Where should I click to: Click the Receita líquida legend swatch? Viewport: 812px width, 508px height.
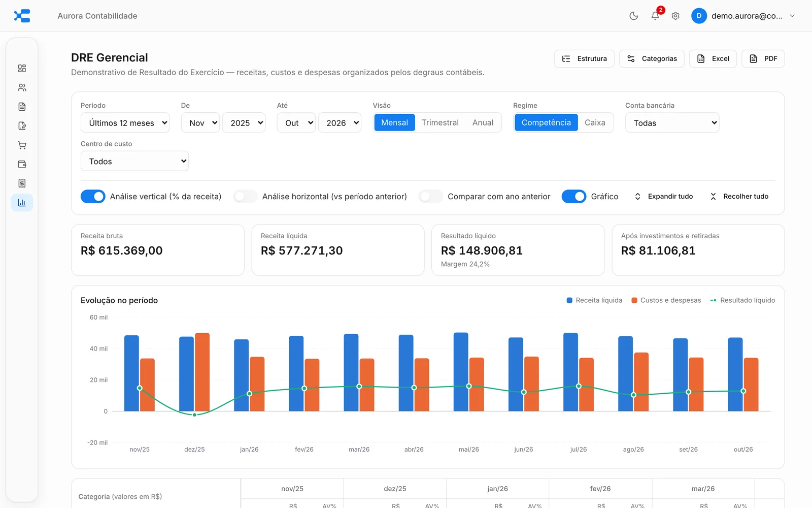(x=569, y=301)
